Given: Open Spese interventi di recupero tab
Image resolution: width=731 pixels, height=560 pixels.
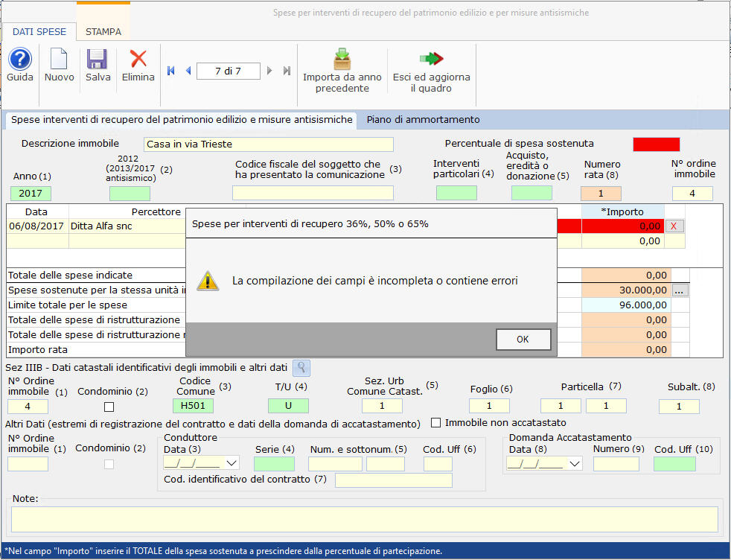Looking at the screenshot, I should point(182,120).
